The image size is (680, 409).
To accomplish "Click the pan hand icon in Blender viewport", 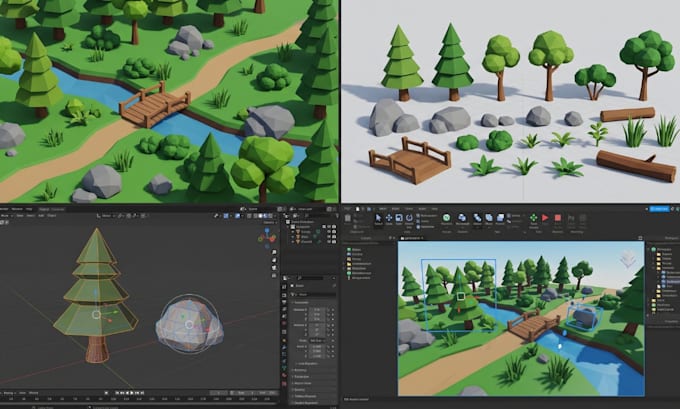I will 274,260.
